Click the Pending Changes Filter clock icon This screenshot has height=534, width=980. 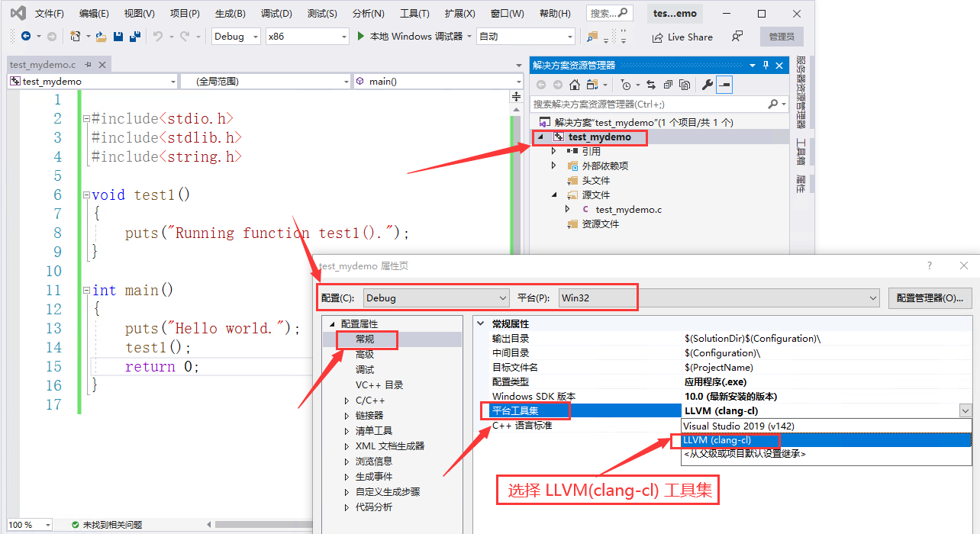click(626, 85)
